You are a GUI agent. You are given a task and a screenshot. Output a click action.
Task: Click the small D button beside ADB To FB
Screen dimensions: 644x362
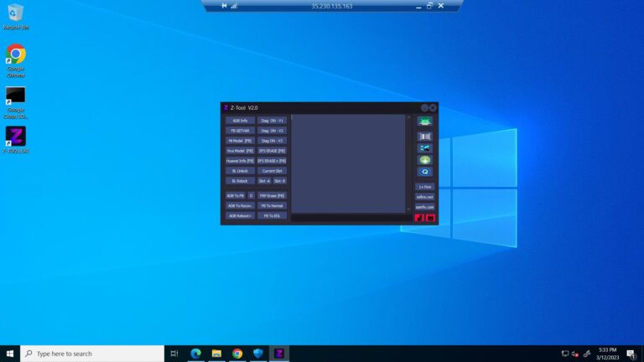(x=251, y=196)
